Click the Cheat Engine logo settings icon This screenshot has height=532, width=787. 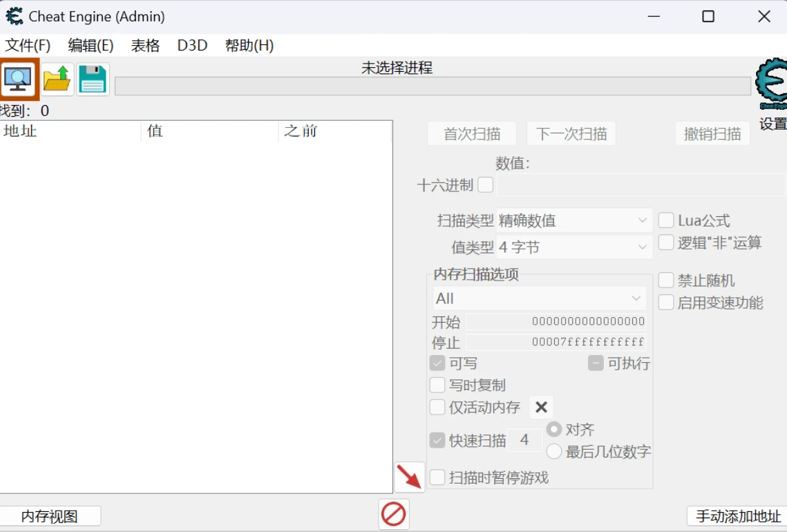pos(772,84)
